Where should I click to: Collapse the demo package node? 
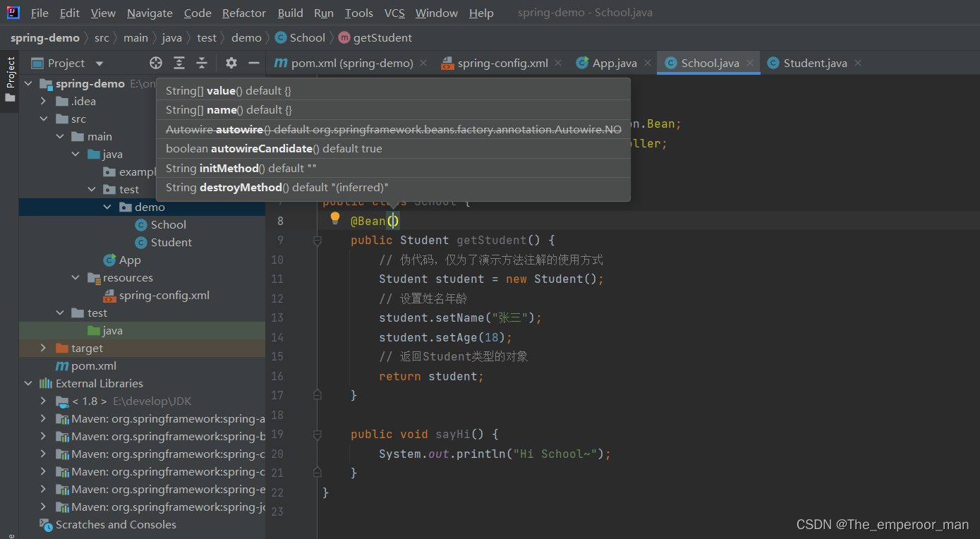pyautogui.click(x=107, y=207)
